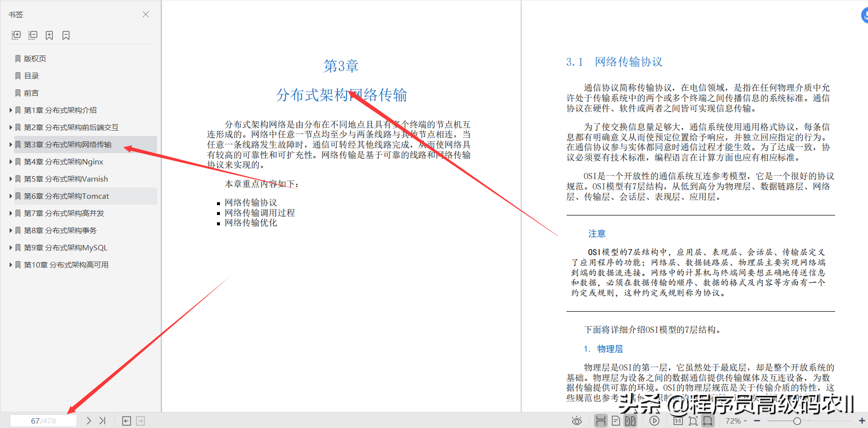Image resolution: width=868 pixels, height=428 pixels.
Task: Jump to 第8章 分布式架构事务
Action: click(x=60, y=230)
